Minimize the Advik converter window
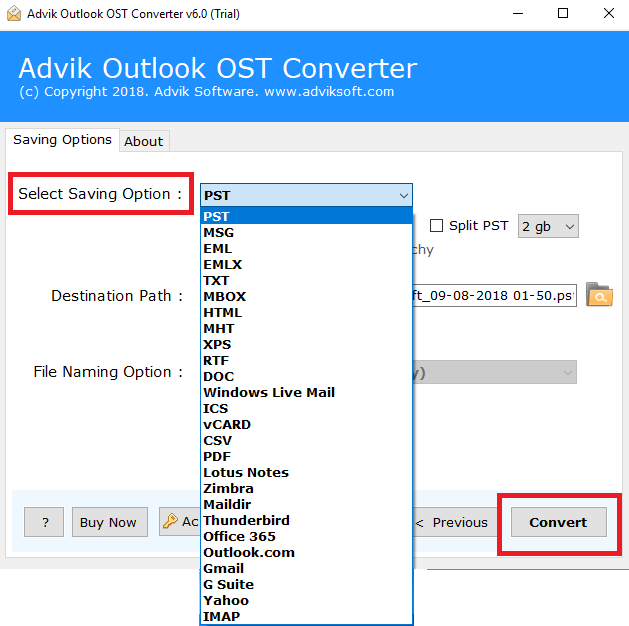 [518, 14]
